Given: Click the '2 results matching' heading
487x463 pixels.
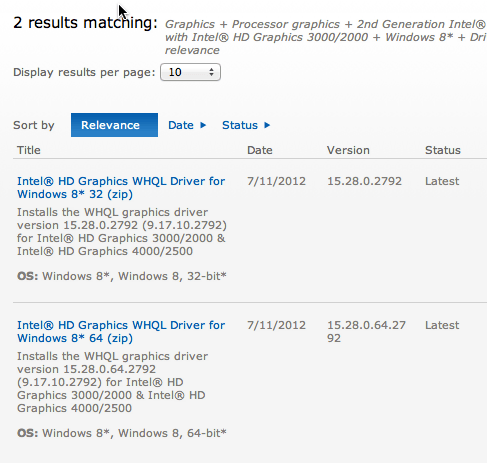Looking at the screenshot, I should click(85, 23).
